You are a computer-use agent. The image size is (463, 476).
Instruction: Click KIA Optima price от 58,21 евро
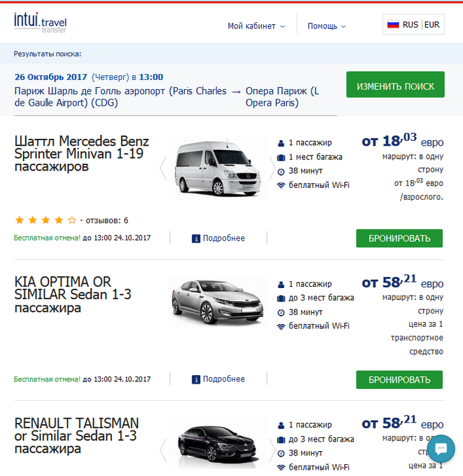403,282
